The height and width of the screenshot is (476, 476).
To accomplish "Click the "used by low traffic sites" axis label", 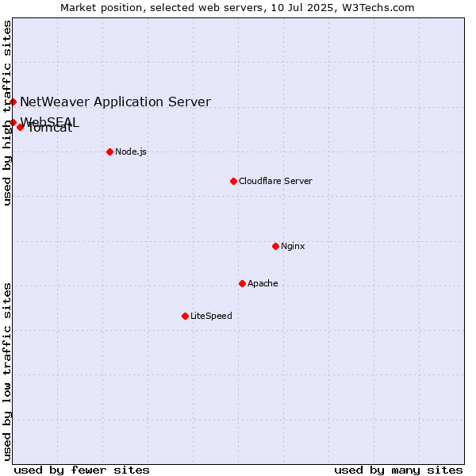I will tap(7, 372).
